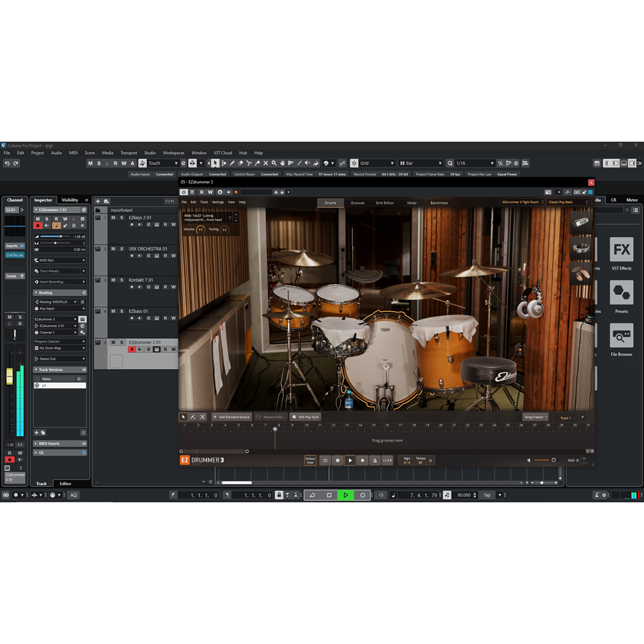644x644 pixels.
Task: Select the Mute X tool
Action: (266, 163)
